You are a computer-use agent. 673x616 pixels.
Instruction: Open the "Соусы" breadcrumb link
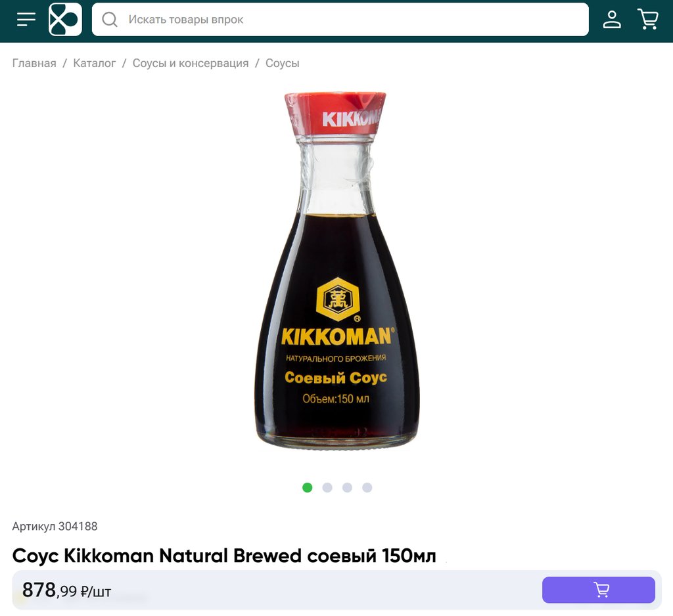coord(283,63)
